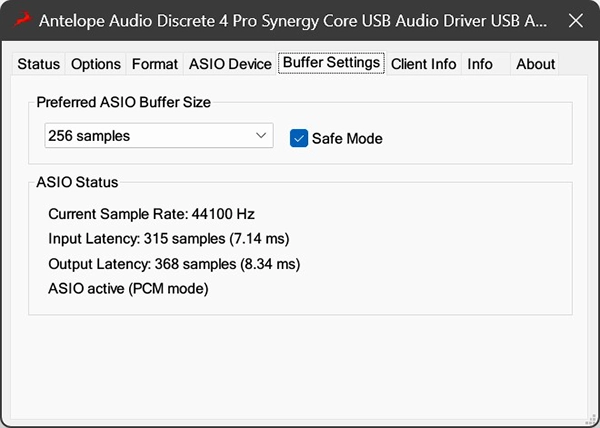This screenshot has height=428, width=600.
Task: Click the ASIO active (PCM mode) text
Action: point(128,289)
